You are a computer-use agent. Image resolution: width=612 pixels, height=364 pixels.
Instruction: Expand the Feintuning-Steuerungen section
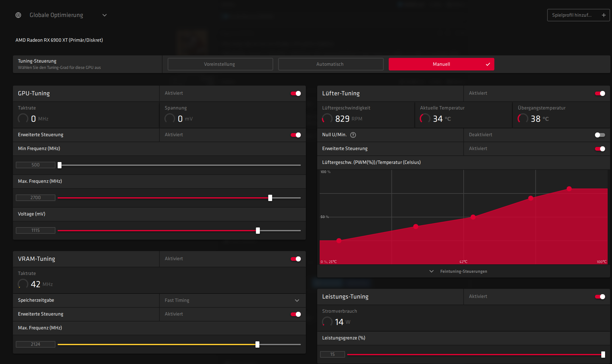click(463, 271)
